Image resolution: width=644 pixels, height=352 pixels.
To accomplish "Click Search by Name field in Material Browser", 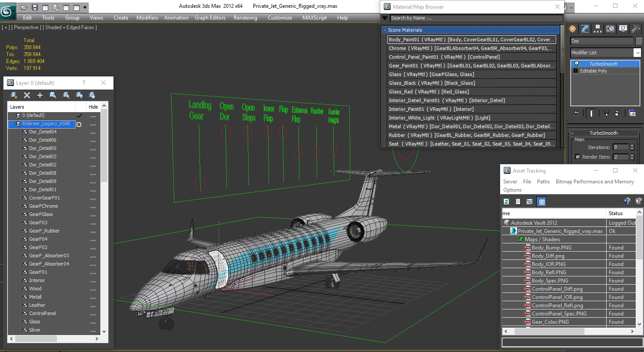I will (476, 18).
